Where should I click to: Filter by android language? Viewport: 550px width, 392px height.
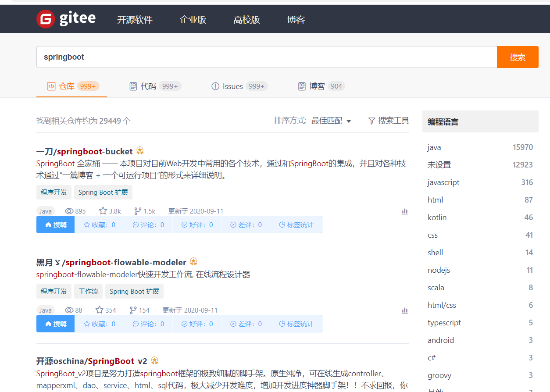480,340
